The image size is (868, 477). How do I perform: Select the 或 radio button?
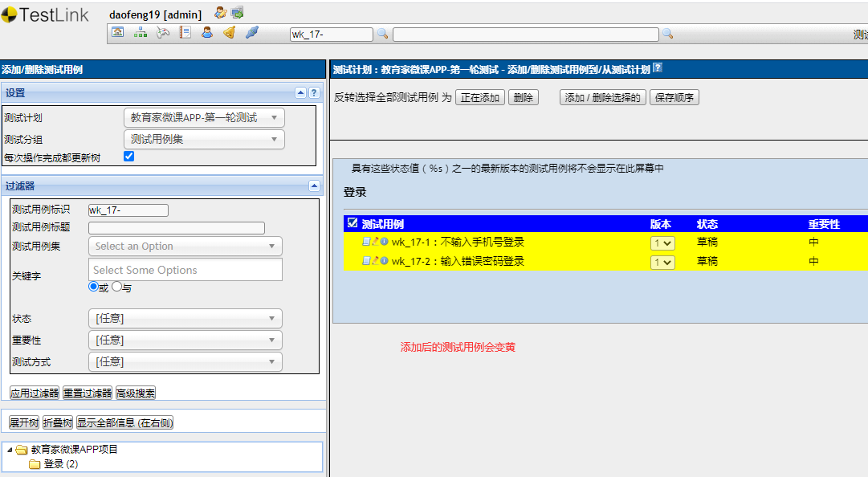pos(94,287)
